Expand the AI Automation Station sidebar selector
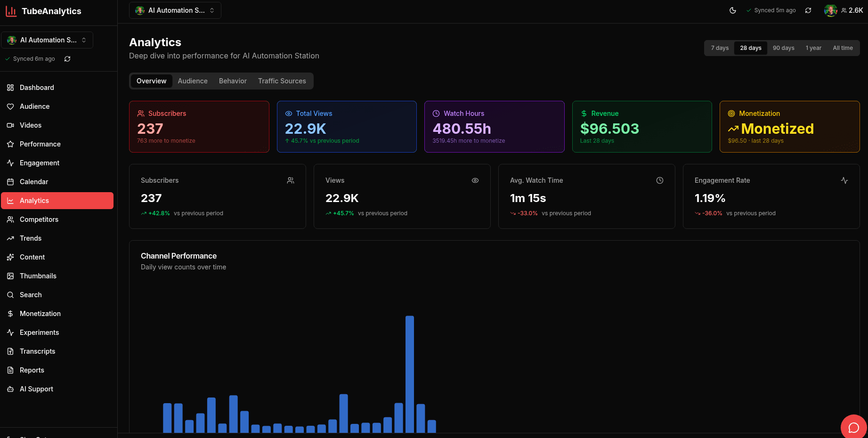 pos(47,40)
